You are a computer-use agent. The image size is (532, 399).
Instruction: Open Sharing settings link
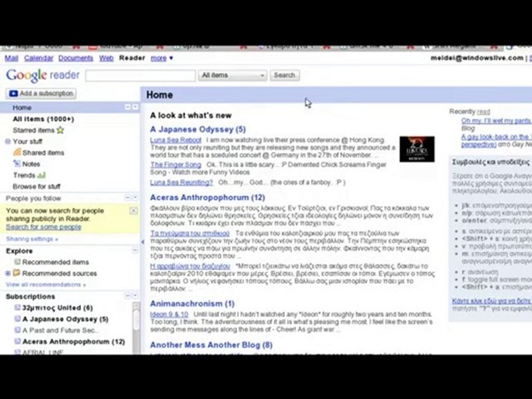pos(32,239)
